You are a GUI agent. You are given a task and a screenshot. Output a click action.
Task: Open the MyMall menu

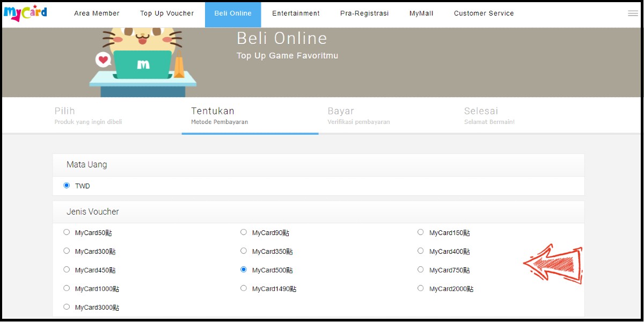click(x=421, y=13)
